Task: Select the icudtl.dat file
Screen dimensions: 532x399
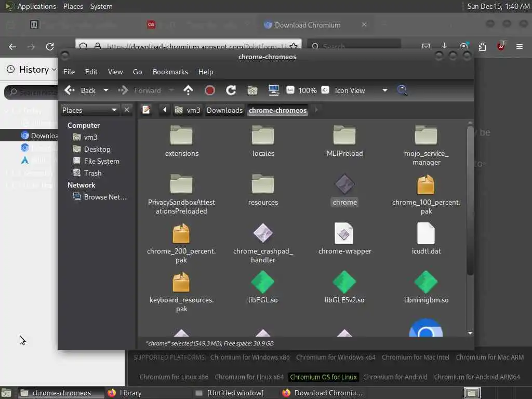Action: [x=426, y=239]
